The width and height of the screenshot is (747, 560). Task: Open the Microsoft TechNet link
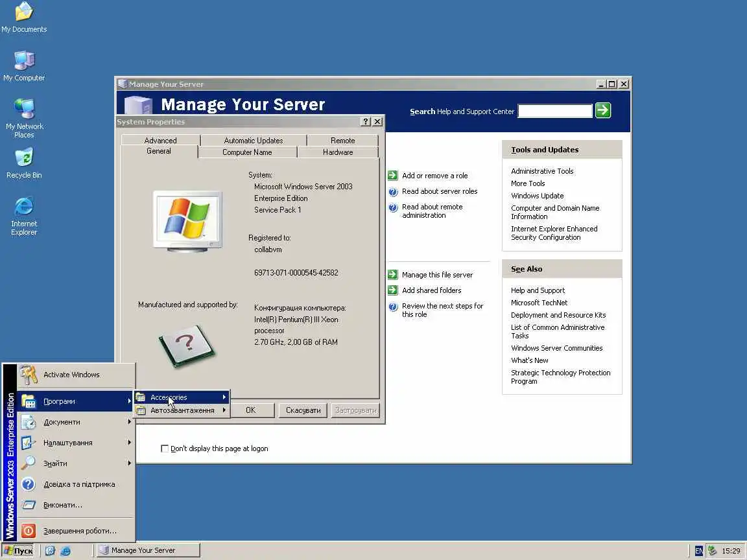[539, 303]
